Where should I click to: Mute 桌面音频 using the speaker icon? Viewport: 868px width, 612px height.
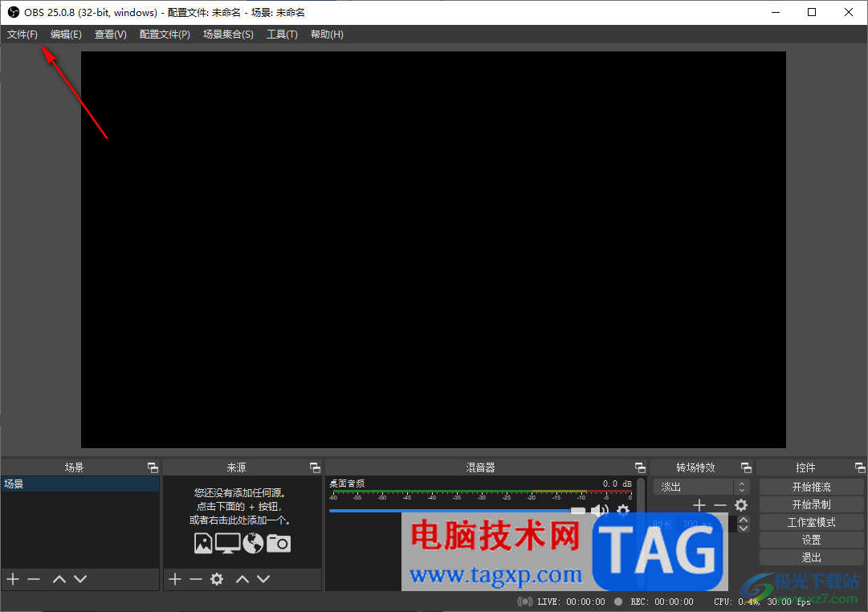pos(600,510)
